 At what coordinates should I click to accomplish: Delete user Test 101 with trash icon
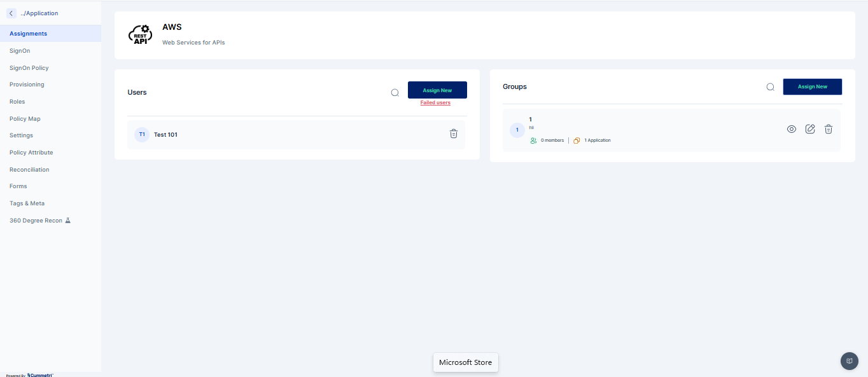coord(454,134)
